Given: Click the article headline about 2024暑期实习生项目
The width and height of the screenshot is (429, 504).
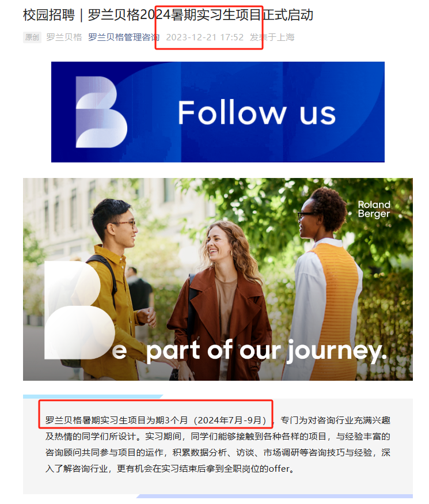Looking at the screenshot, I should click(168, 15).
